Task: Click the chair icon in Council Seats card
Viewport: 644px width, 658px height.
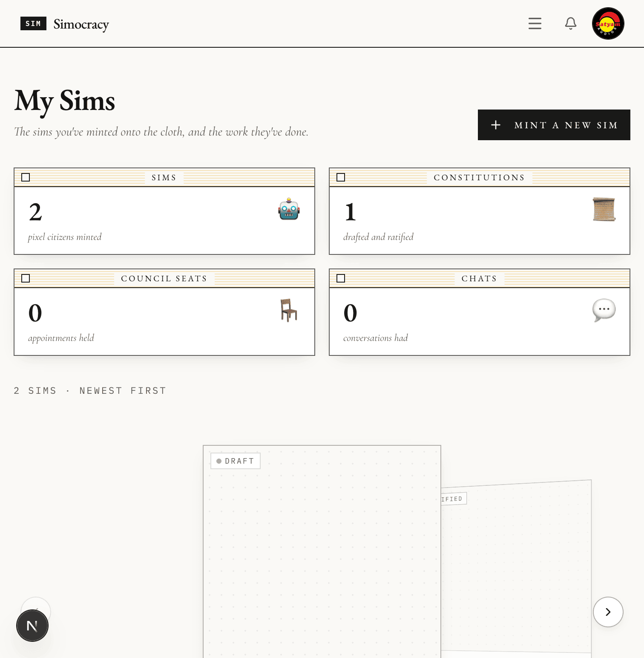Action: 289,310
